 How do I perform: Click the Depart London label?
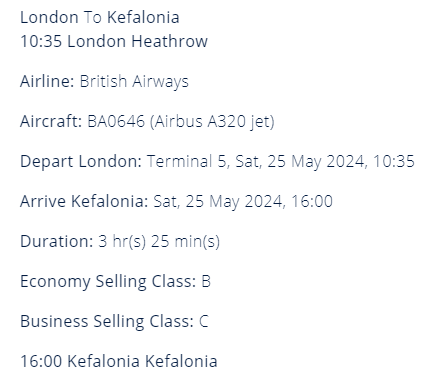coord(81,161)
